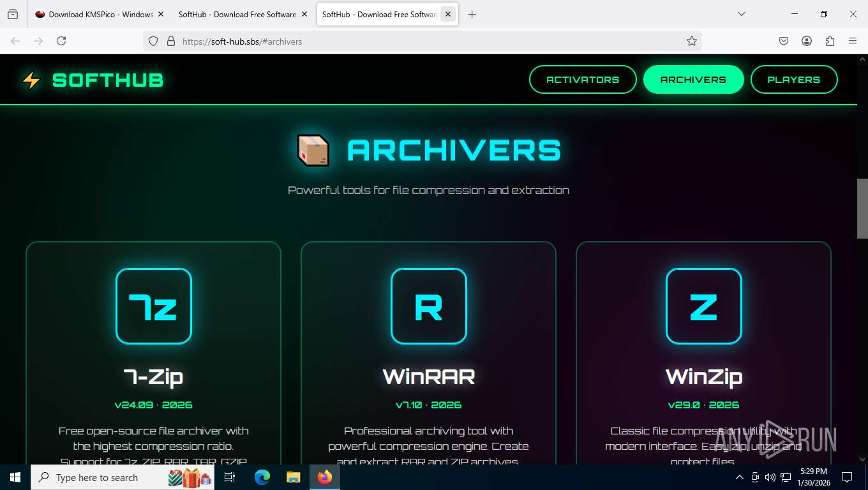Click the ARCHIVERS page heading

tap(454, 151)
